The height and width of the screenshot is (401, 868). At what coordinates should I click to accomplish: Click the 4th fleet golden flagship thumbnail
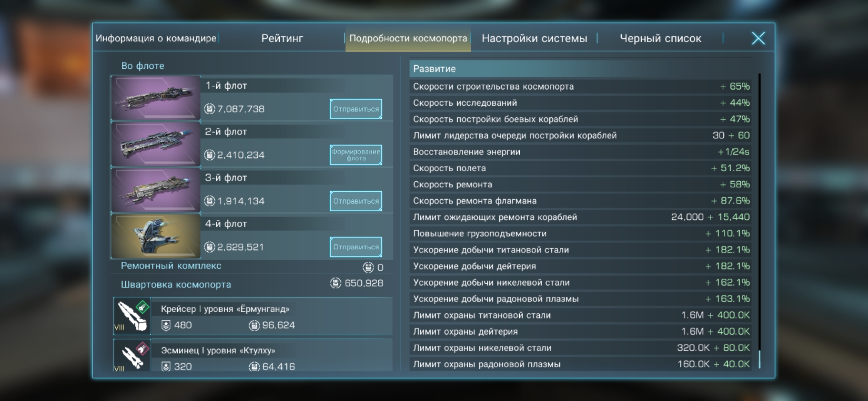pyautogui.click(x=156, y=236)
